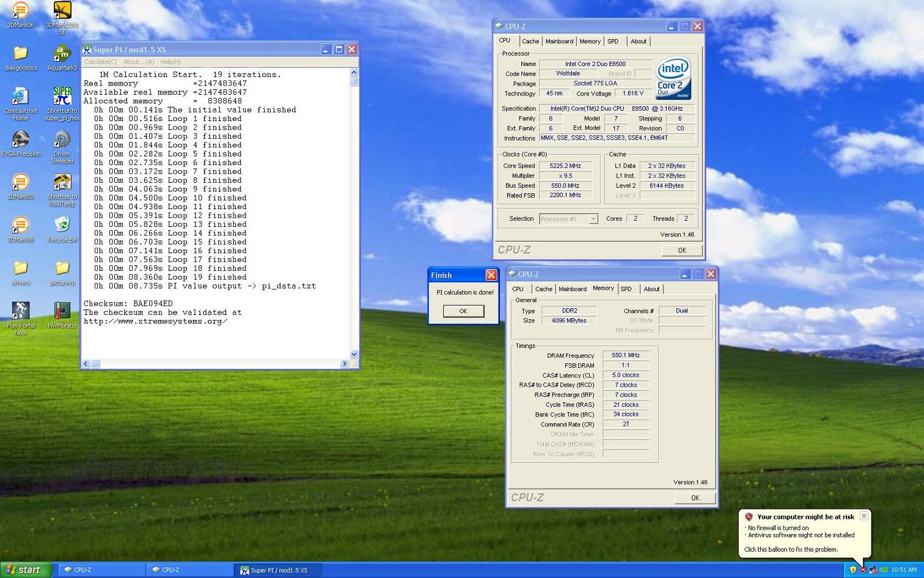
Task: Click Super PI horizontal scrollbar right arrow
Action: click(345, 364)
